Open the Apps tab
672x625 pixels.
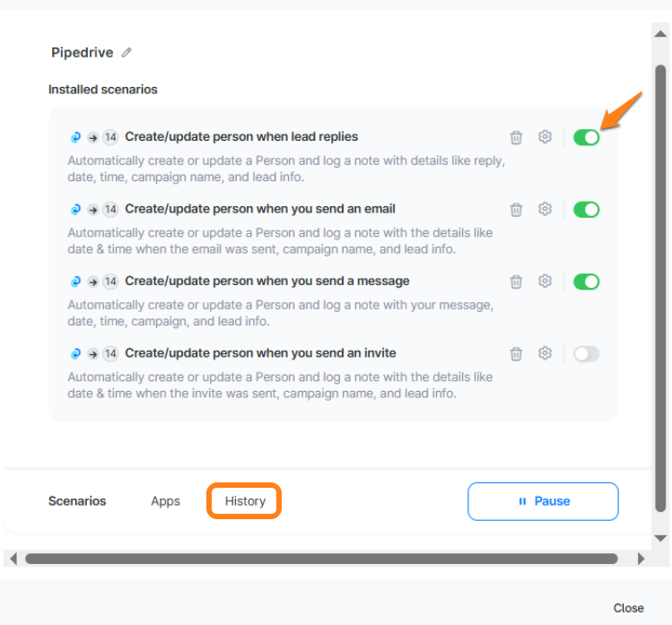[x=165, y=501]
